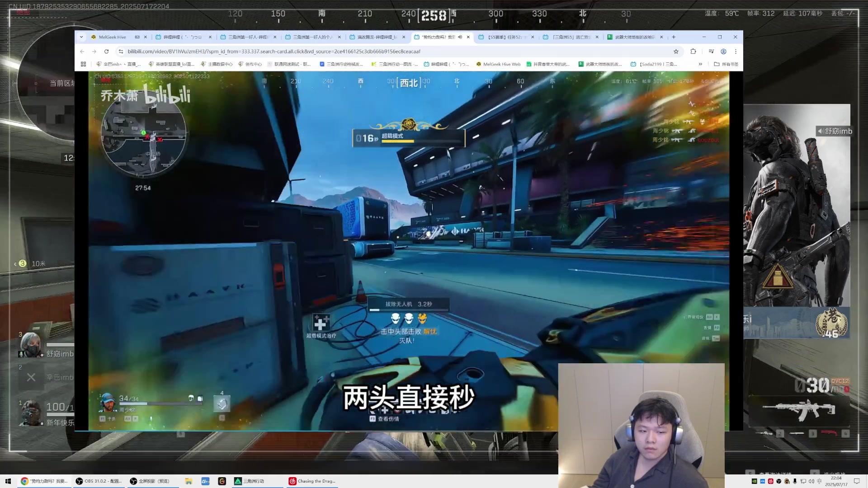Screen dimensions: 868x488
Task: Open the Windows Start menu
Action: (8, 481)
